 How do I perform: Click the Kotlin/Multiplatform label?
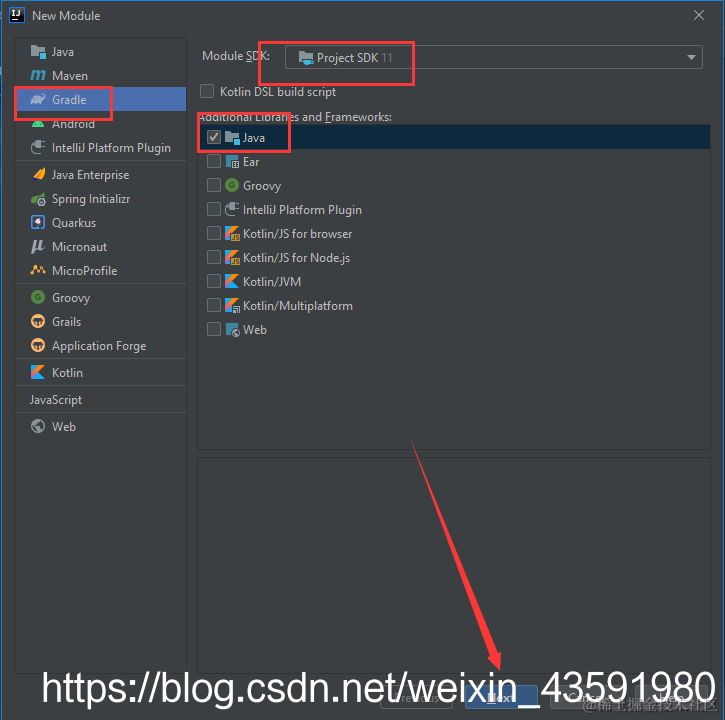coord(298,306)
